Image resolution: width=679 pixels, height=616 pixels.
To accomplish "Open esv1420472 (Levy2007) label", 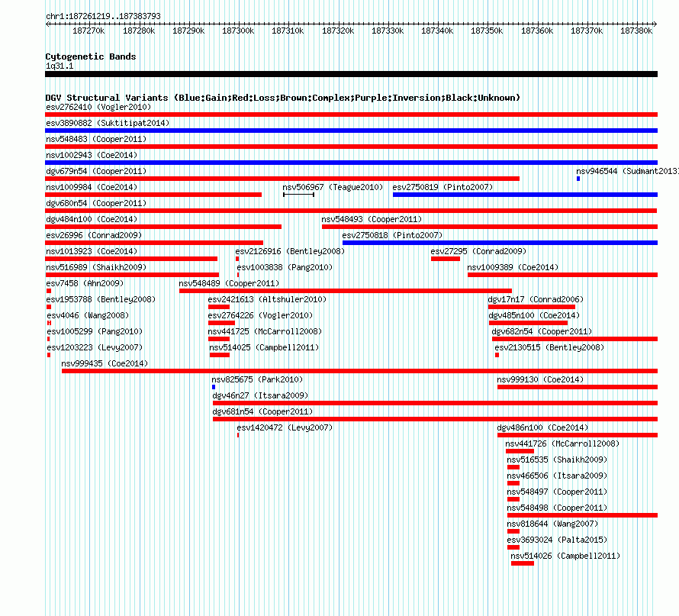I will (x=285, y=427).
